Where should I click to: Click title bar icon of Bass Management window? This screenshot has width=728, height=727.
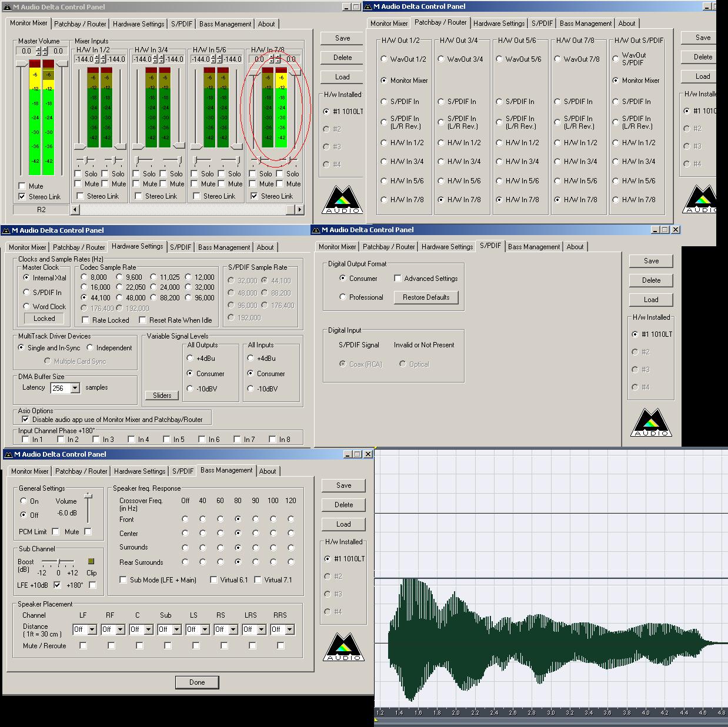8,454
